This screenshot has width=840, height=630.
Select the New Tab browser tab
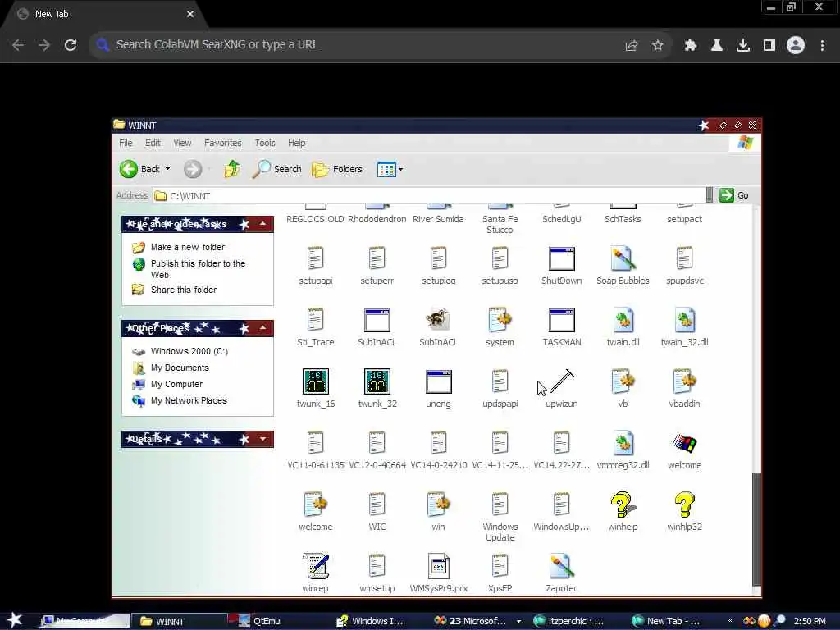pos(105,15)
